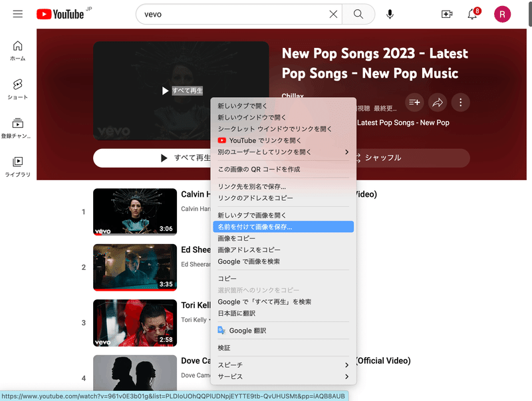Select 画像アドレスをコピー
Screen dimensions: 532x401
click(x=283, y=250)
